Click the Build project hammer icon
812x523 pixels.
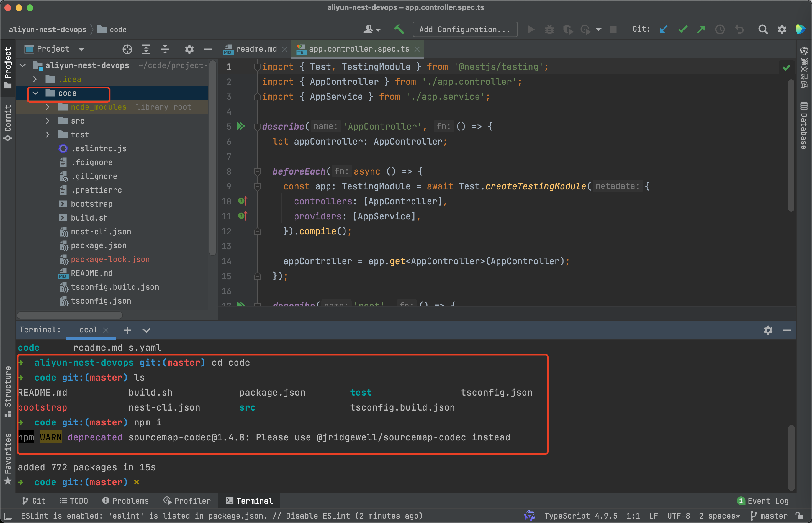point(399,30)
